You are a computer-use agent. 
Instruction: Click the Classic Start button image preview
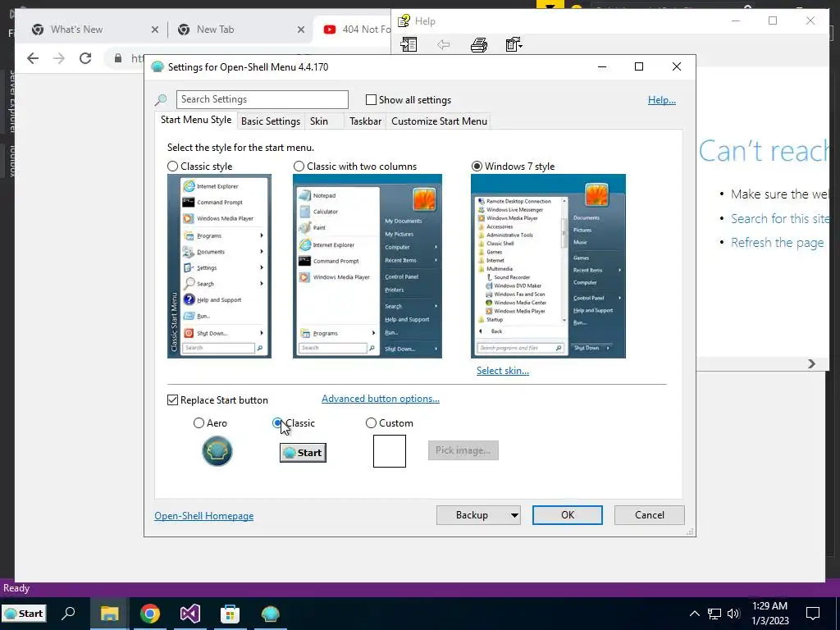(303, 453)
